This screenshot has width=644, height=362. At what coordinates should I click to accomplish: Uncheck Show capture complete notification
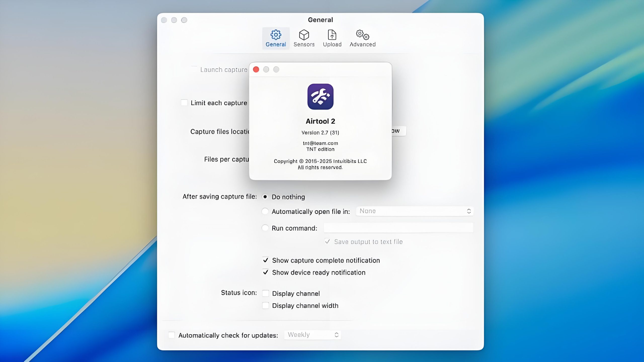coord(265,260)
